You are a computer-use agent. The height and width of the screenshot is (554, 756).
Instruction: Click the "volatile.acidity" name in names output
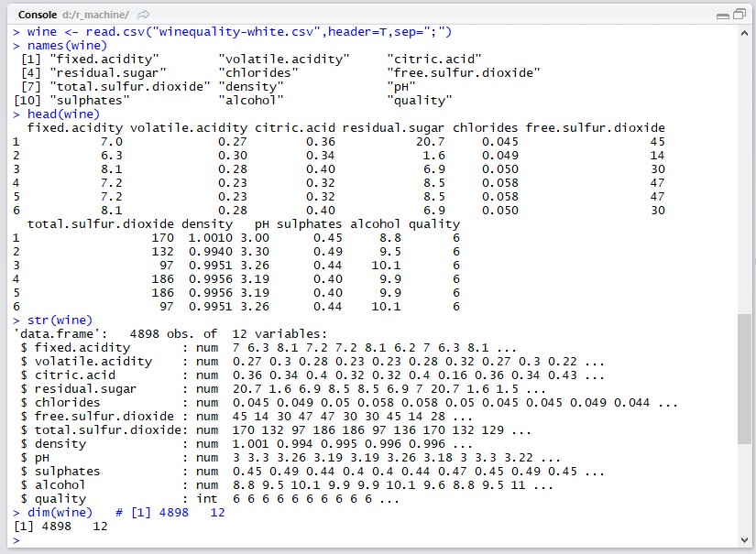[284, 60]
